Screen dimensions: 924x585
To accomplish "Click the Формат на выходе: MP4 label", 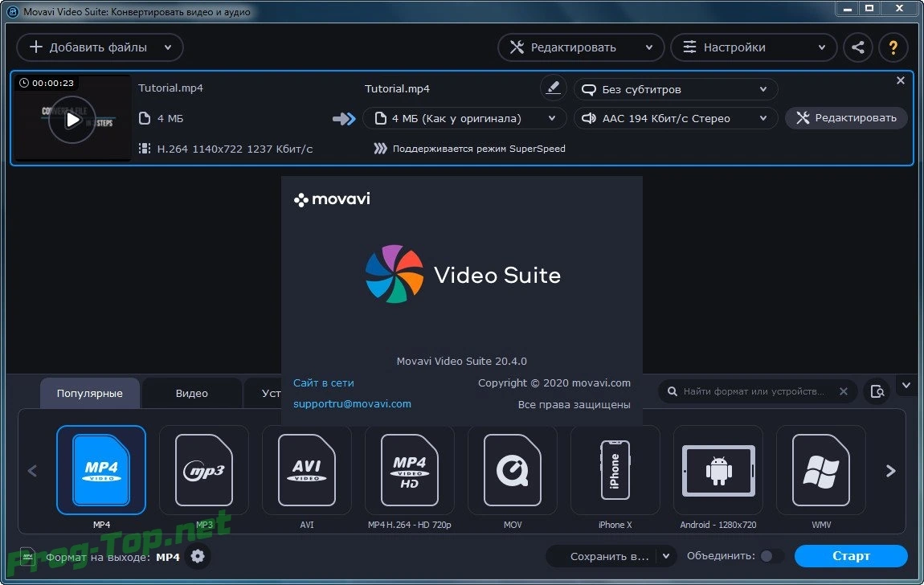I will coord(112,557).
